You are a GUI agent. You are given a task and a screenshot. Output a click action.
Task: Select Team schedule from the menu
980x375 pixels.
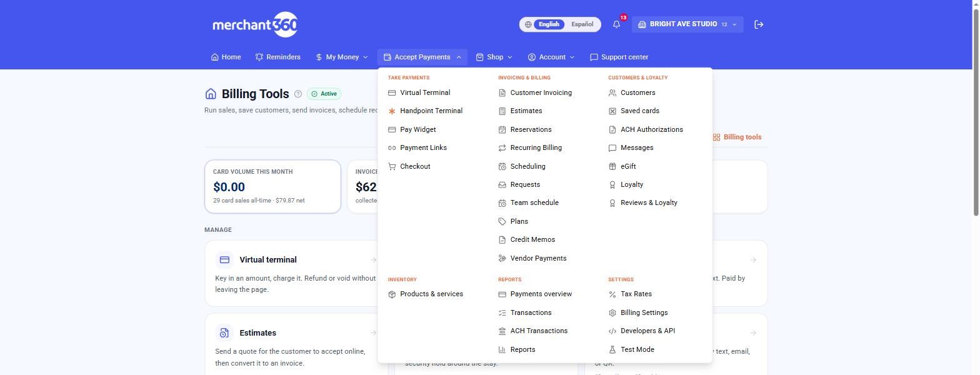(534, 202)
